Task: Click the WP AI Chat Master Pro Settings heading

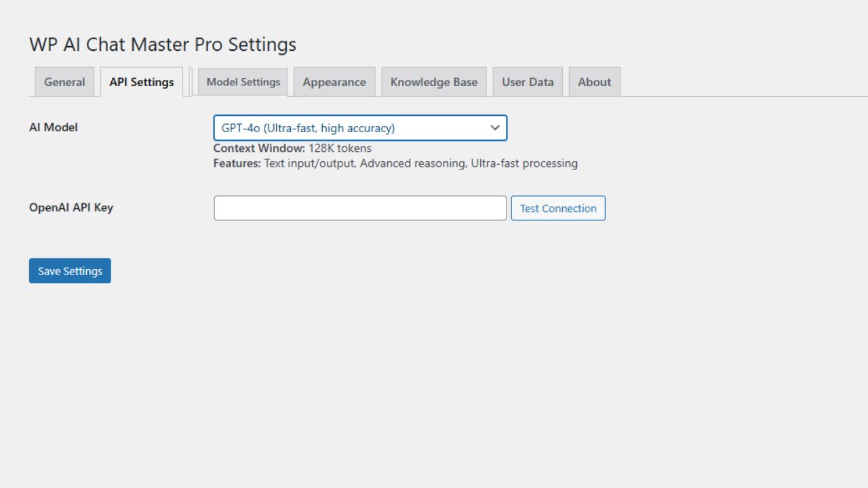Action: point(163,45)
